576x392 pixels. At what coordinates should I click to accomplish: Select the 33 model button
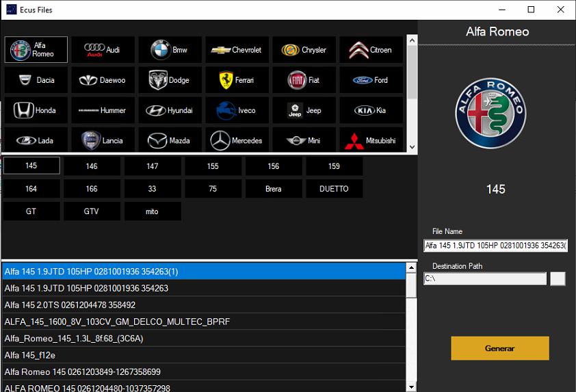tap(153, 188)
